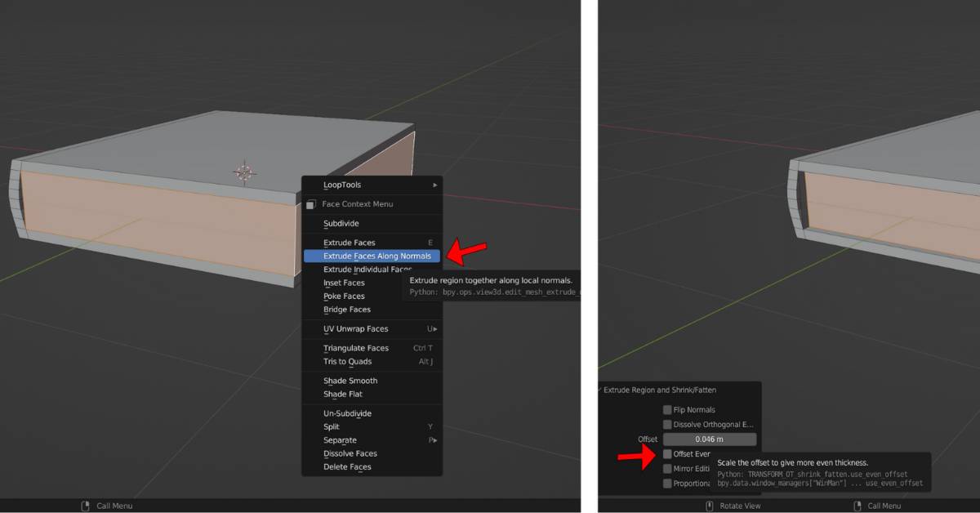Enable Mirror Editing option
The image size is (980, 513).
(666, 468)
